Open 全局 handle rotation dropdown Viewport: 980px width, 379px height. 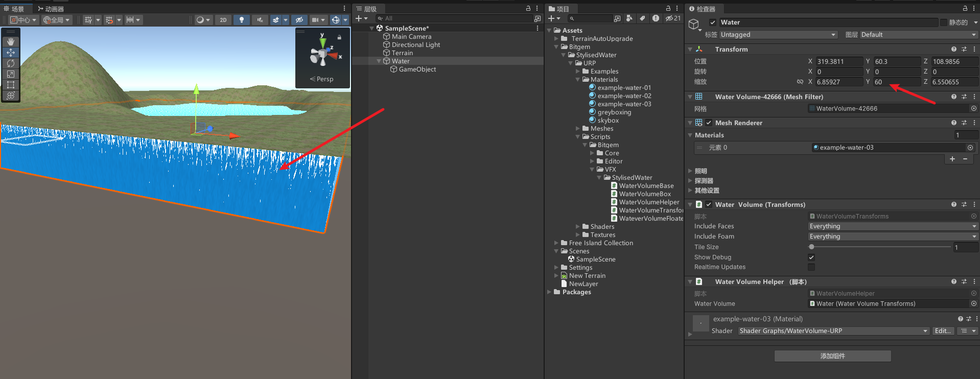[x=56, y=20]
